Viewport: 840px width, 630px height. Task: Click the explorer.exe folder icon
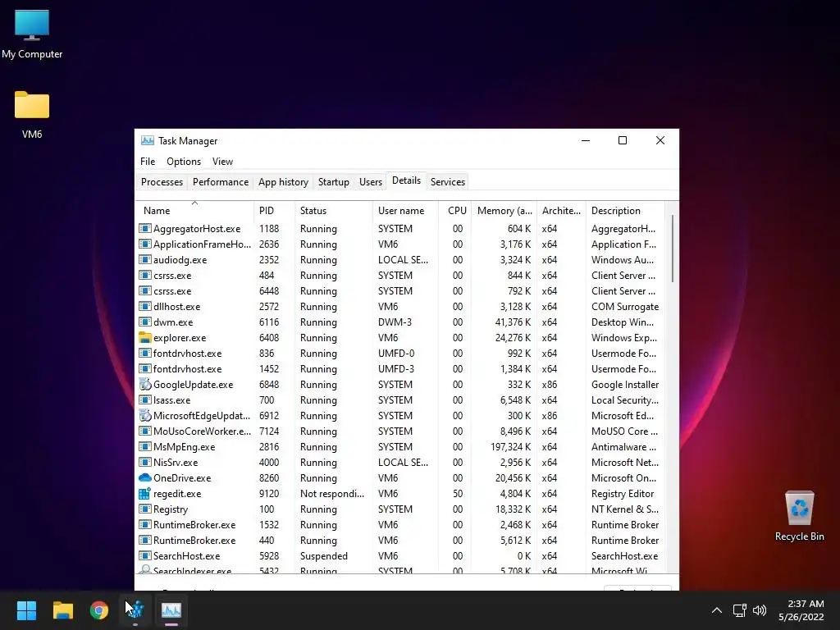tap(144, 337)
